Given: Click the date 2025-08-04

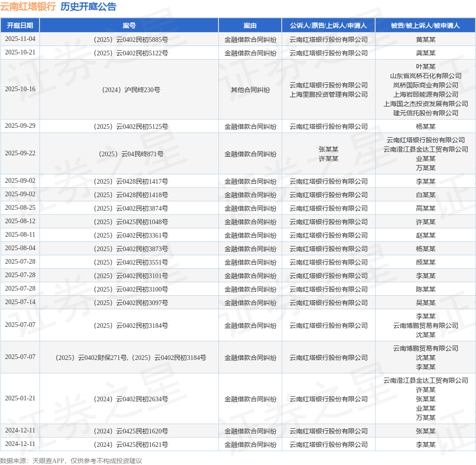Looking at the screenshot, I should click(20, 248).
